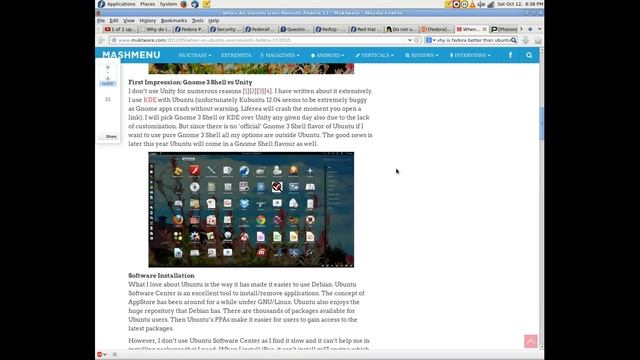Click the tweet button in the share widget
Viewport: 640px width, 360px height.
(108, 83)
